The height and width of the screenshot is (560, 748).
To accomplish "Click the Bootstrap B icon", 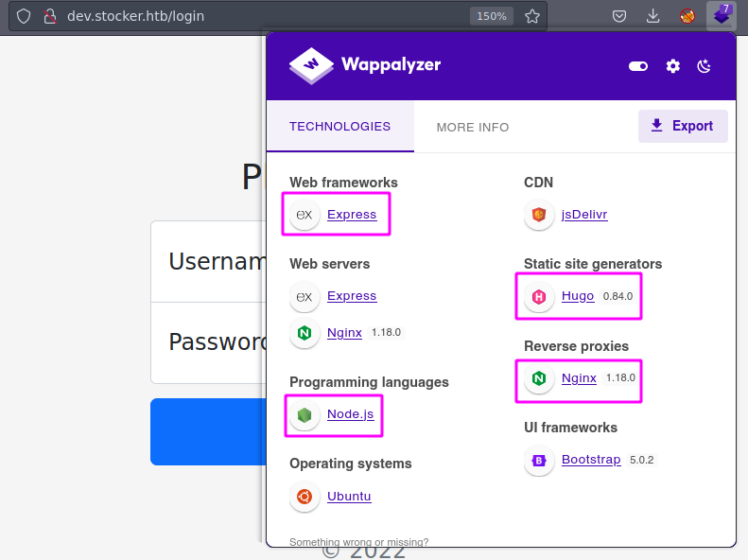I will coord(539,461).
